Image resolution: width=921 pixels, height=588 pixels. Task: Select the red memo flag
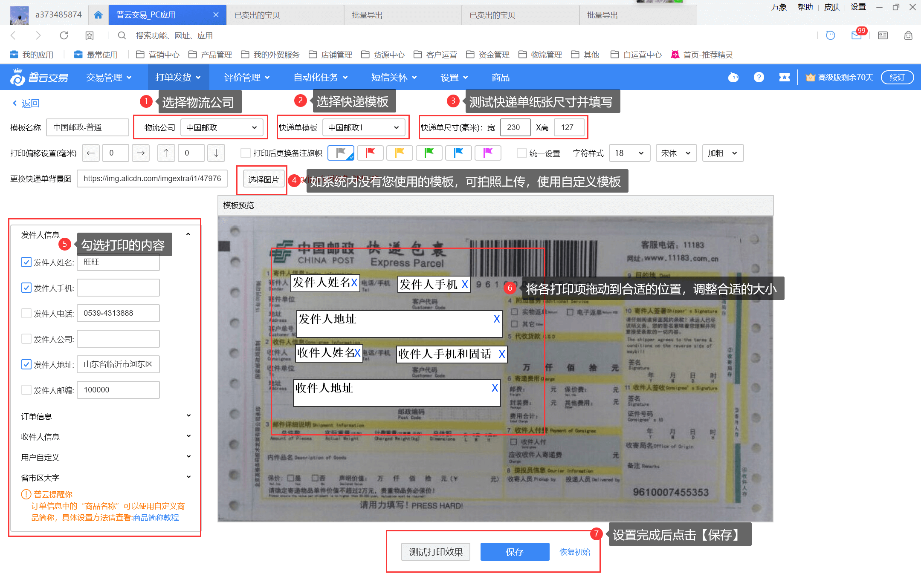(x=370, y=153)
